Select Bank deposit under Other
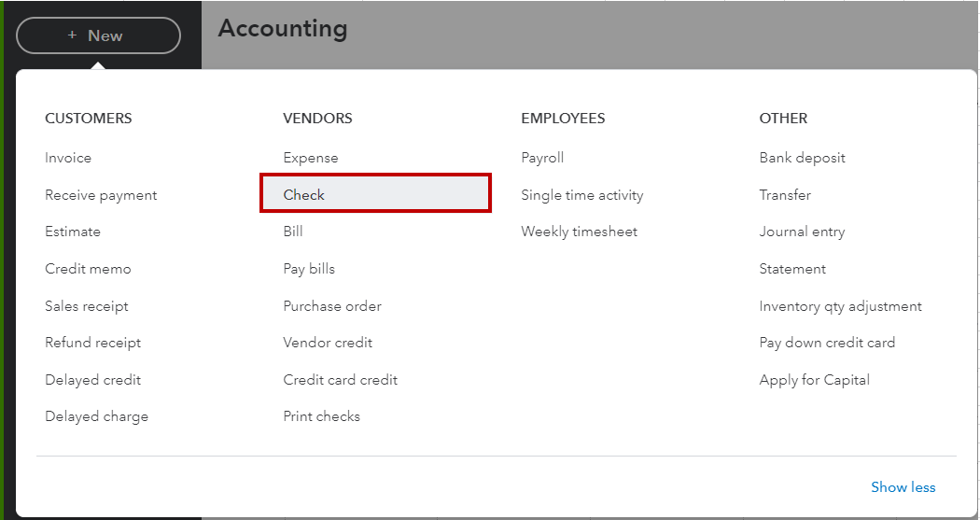The image size is (980, 520). pos(802,158)
